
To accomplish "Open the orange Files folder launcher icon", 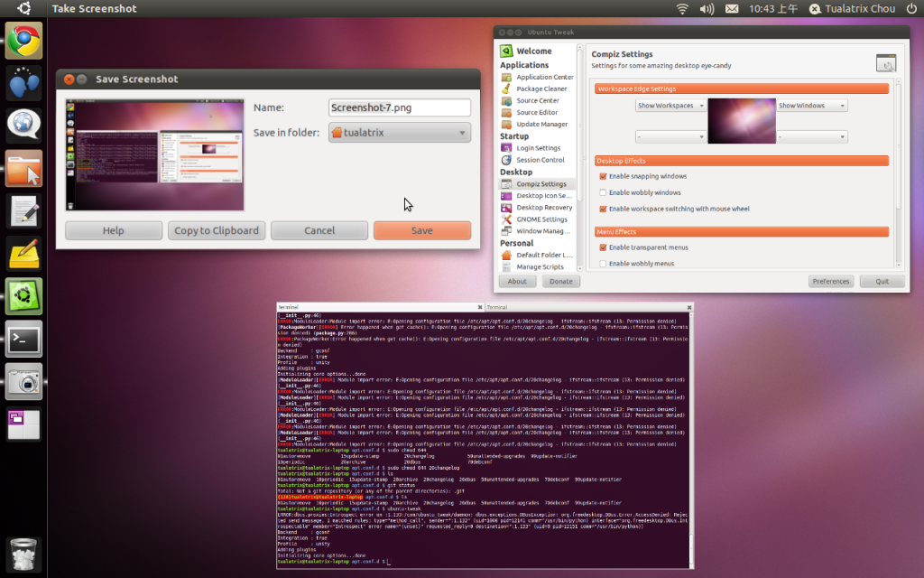I will pyautogui.click(x=23, y=168).
